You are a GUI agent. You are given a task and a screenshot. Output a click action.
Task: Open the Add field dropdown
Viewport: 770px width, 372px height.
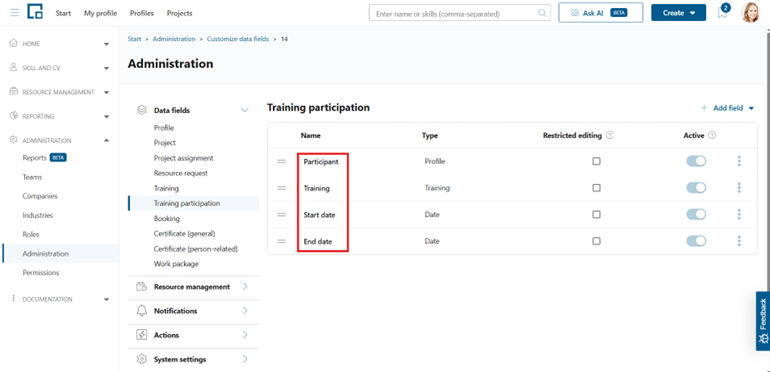click(x=727, y=108)
